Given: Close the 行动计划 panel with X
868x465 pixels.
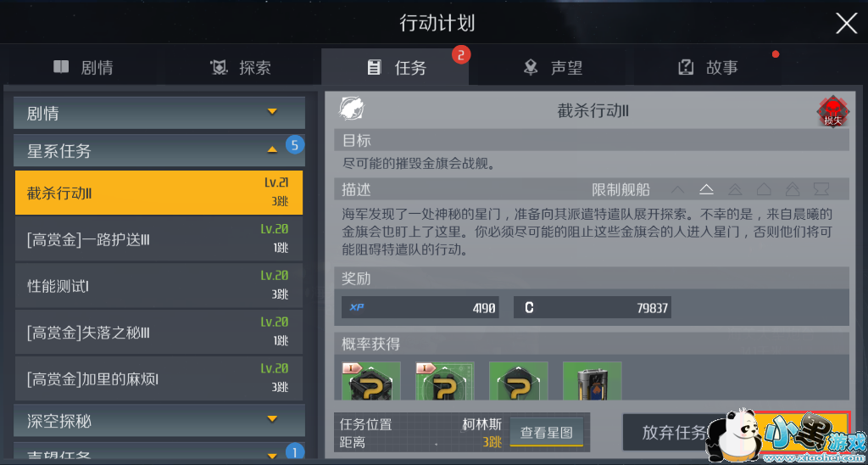Looking at the screenshot, I should pos(846,24).
